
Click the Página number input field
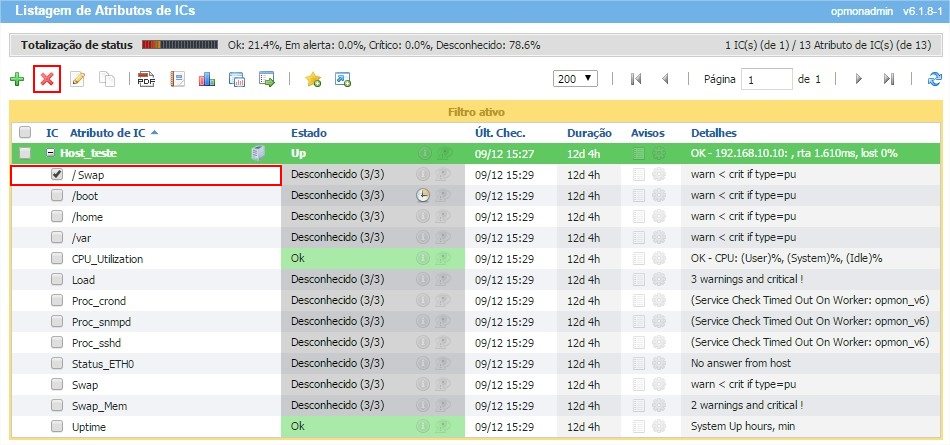tap(766, 79)
